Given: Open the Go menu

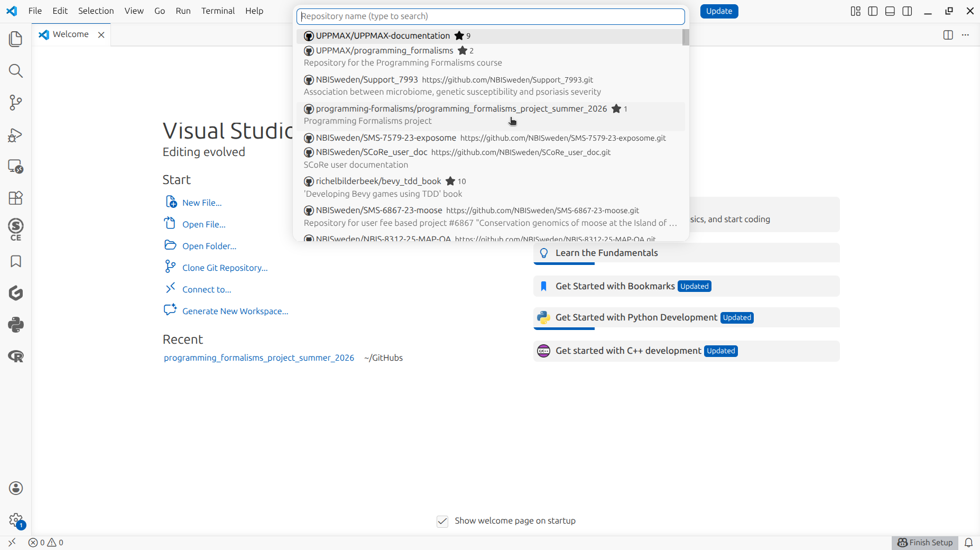Looking at the screenshot, I should point(160,11).
